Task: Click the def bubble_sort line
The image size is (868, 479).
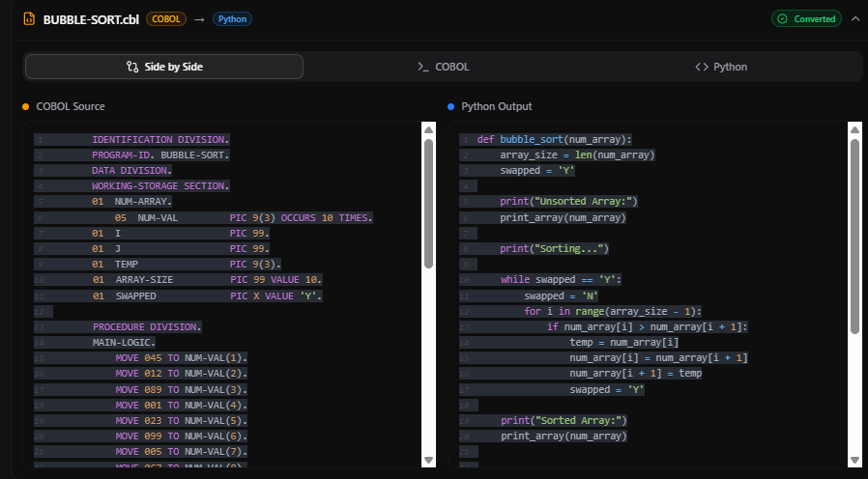Action: (x=554, y=139)
